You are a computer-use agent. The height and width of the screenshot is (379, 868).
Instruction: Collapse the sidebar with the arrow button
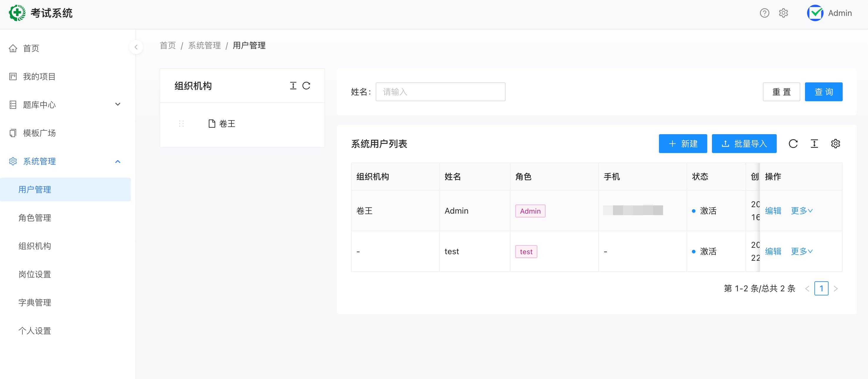pyautogui.click(x=136, y=47)
